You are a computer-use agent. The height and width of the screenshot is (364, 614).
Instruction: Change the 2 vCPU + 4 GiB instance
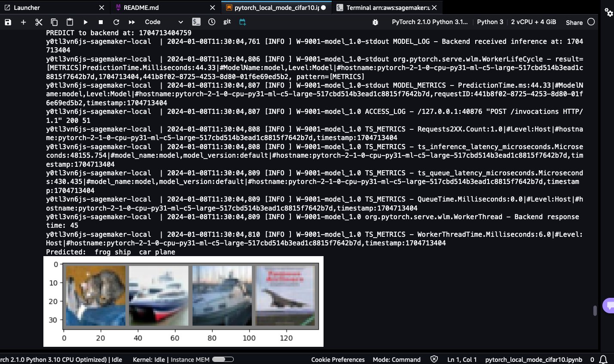point(533,22)
